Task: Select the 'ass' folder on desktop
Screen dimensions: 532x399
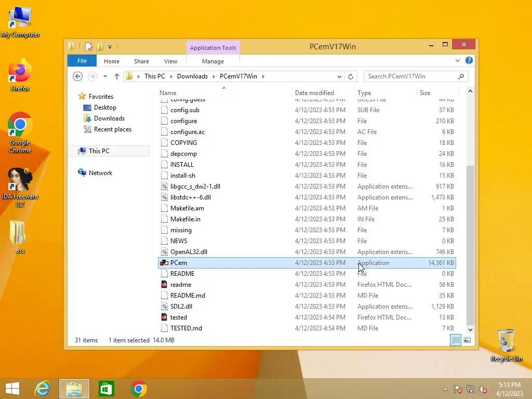Action: pyautogui.click(x=19, y=237)
